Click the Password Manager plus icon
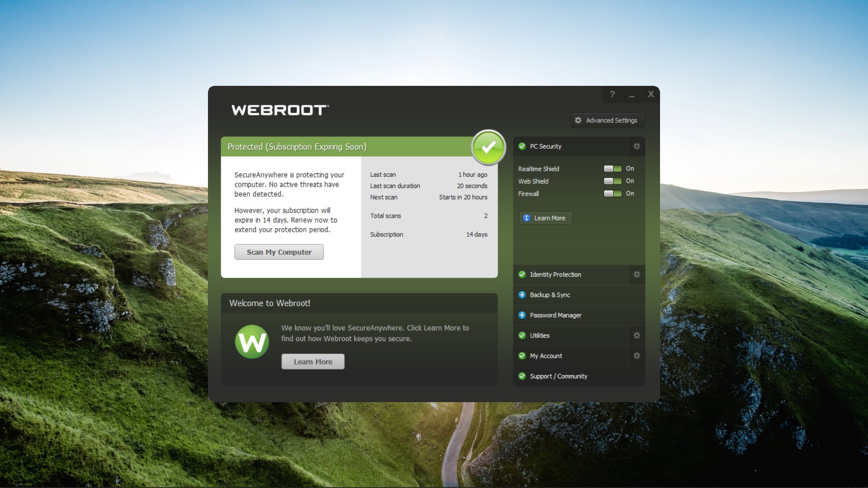The width and height of the screenshot is (868, 488). point(522,314)
